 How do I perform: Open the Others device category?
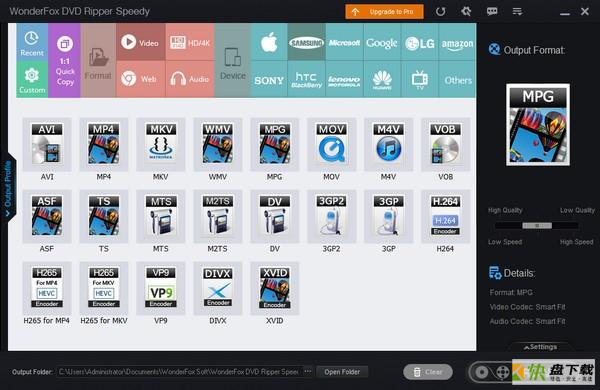pos(457,79)
